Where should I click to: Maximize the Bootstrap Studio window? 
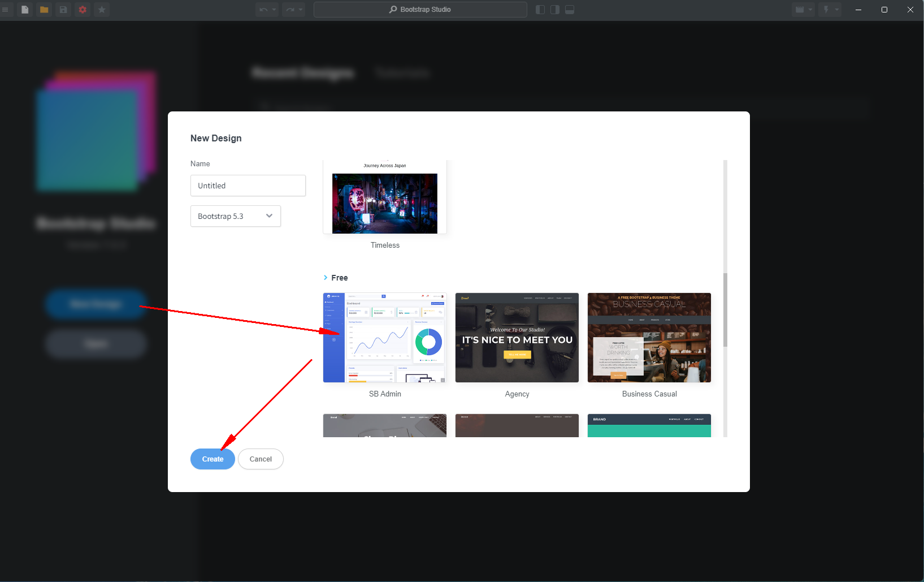tap(884, 10)
